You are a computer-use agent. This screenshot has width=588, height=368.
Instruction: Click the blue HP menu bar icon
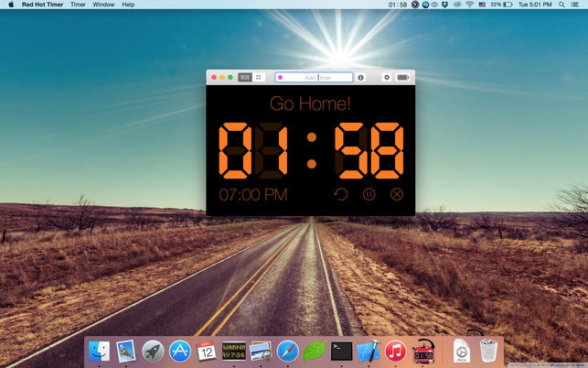(425, 5)
